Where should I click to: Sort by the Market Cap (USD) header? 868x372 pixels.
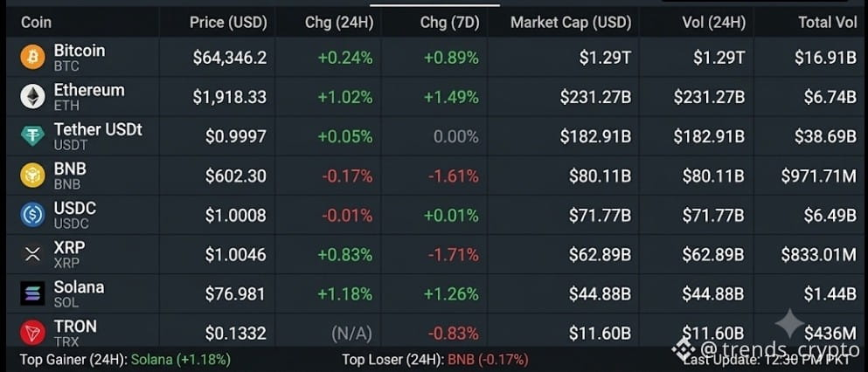[x=571, y=23]
